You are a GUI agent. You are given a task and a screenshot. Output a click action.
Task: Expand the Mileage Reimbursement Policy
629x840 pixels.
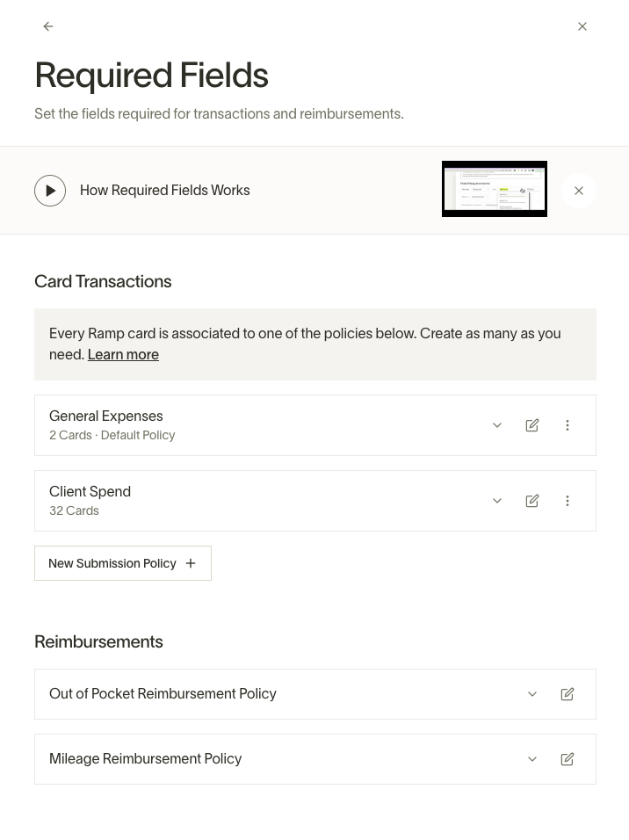pos(532,759)
